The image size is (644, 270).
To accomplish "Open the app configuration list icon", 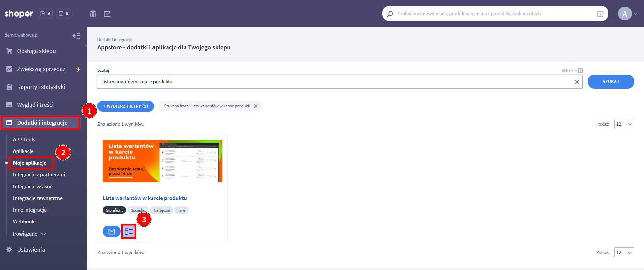I will pyautogui.click(x=129, y=231).
